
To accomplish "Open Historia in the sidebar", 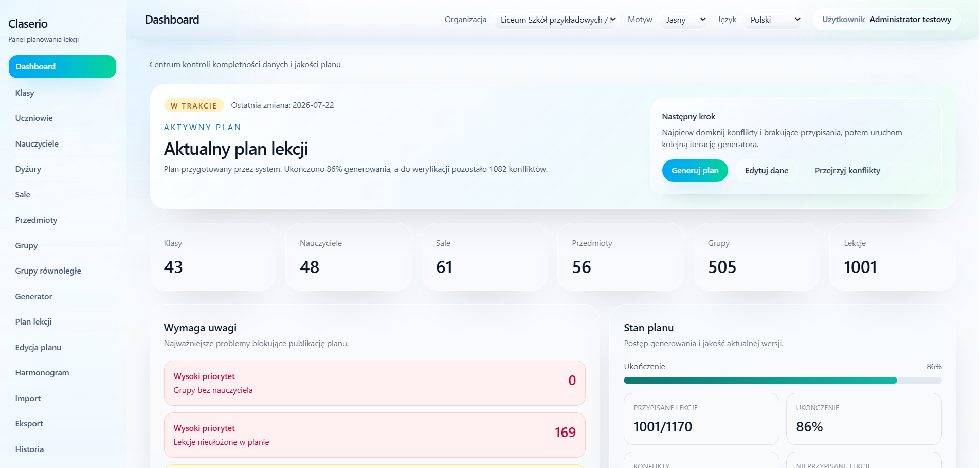I will (x=62, y=449).
